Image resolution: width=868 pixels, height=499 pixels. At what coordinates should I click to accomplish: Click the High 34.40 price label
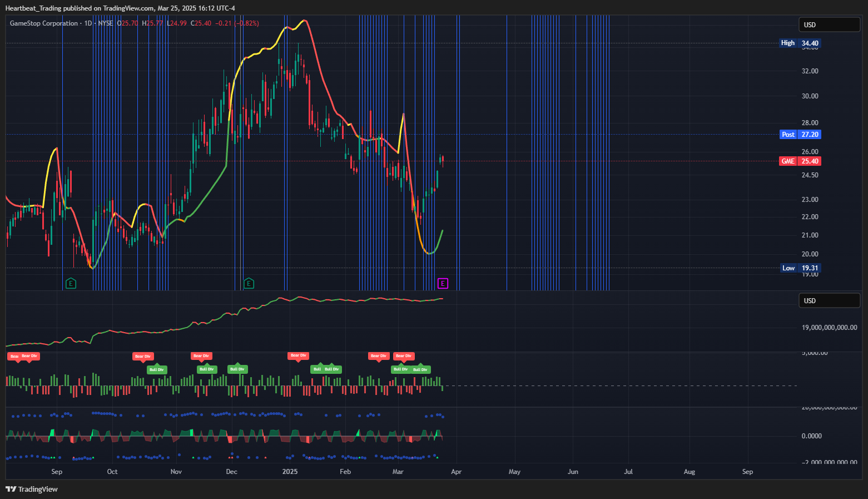click(x=800, y=43)
